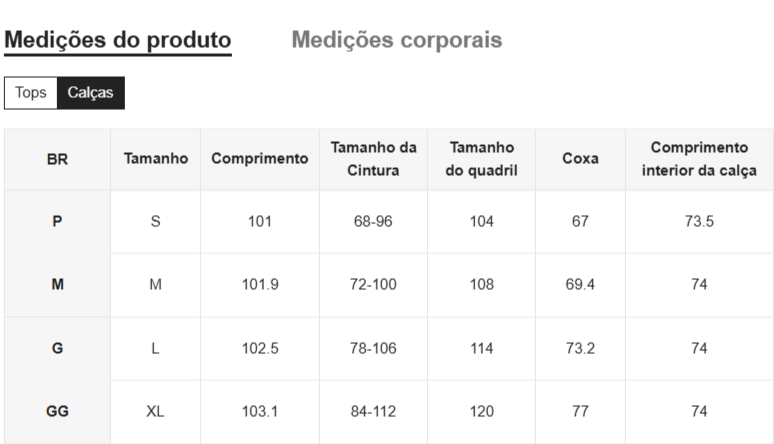The image size is (774, 444).
Task: Click the BR column header
Action: tap(57, 159)
